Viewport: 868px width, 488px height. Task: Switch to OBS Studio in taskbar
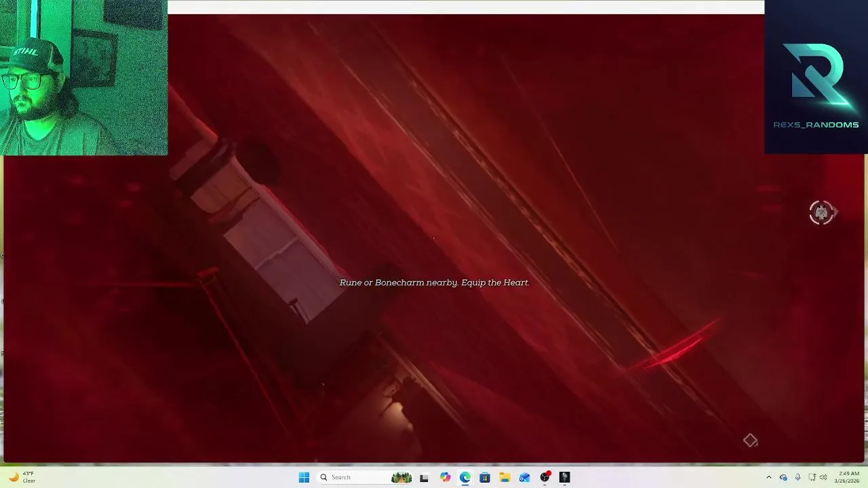(545, 477)
